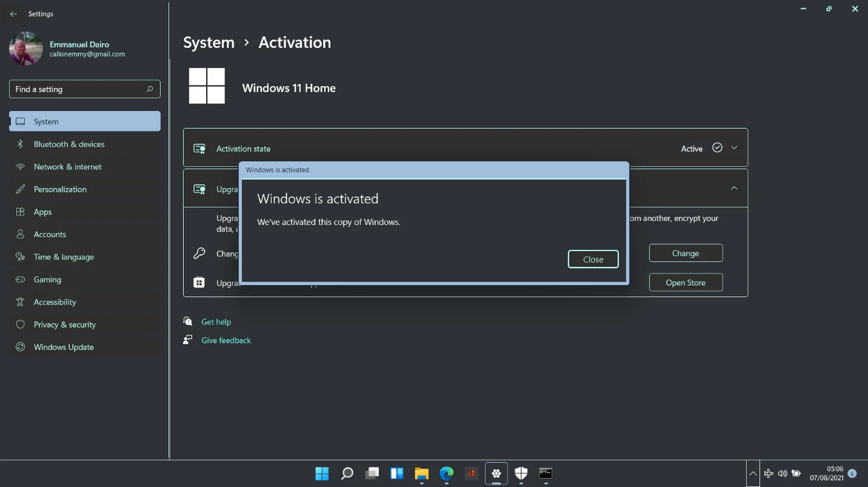Open taskbar Search
This screenshot has width=868, height=487.
(x=347, y=473)
